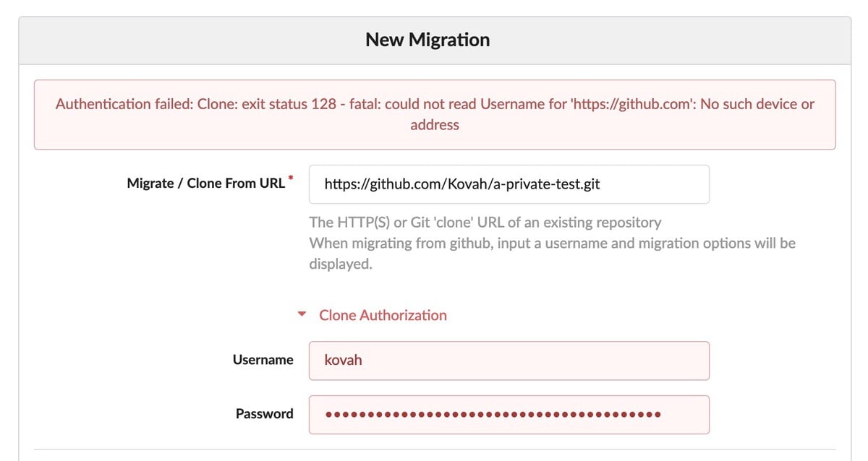Click the Clone Authorization heading text
The height and width of the screenshot is (461, 868).
[x=383, y=315]
